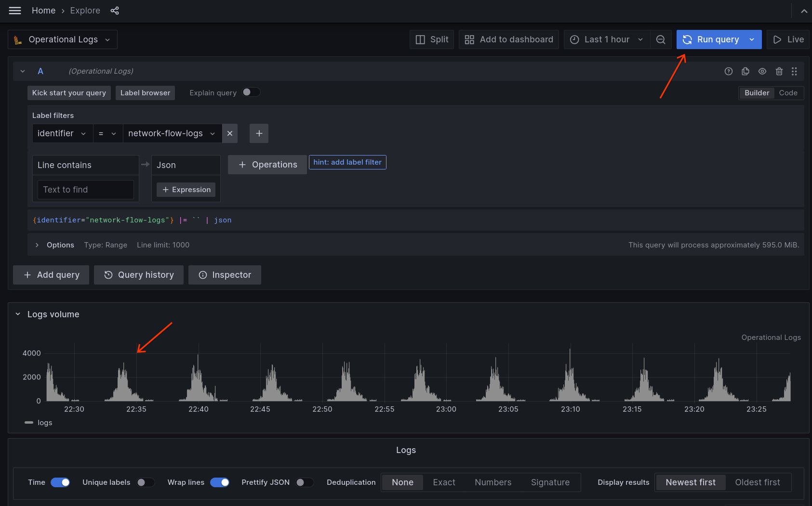Remove the identifier label filter with the X

[x=230, y=133]
